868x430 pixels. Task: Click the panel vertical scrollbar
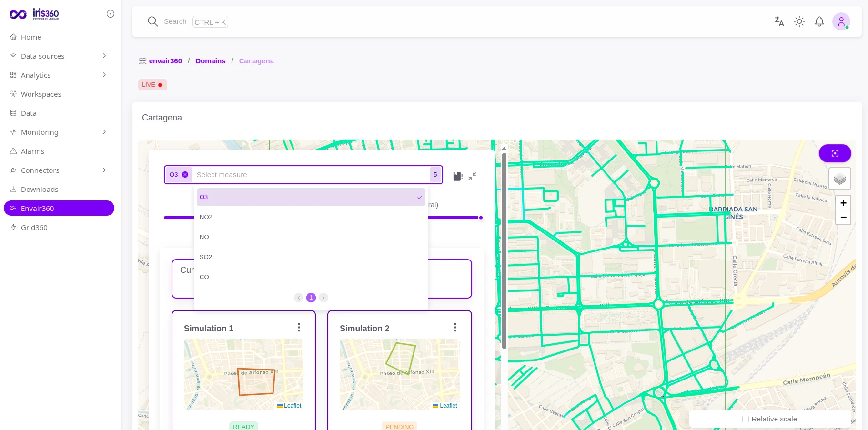coord(504,250)
